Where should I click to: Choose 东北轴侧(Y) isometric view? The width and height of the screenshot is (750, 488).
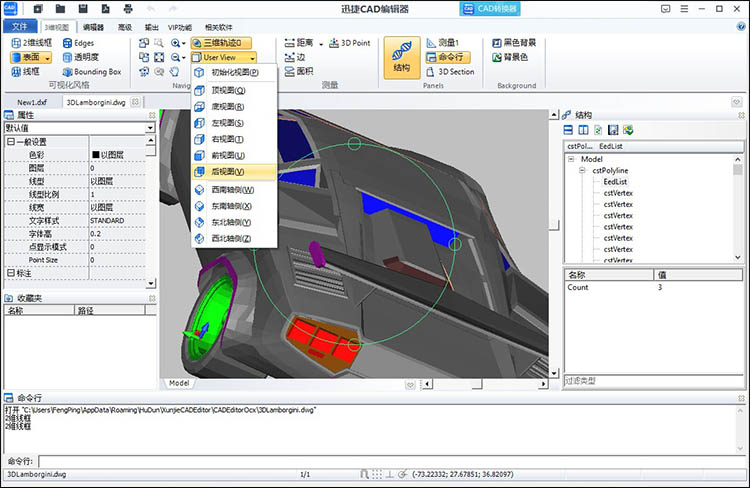(x=234, y=222)
